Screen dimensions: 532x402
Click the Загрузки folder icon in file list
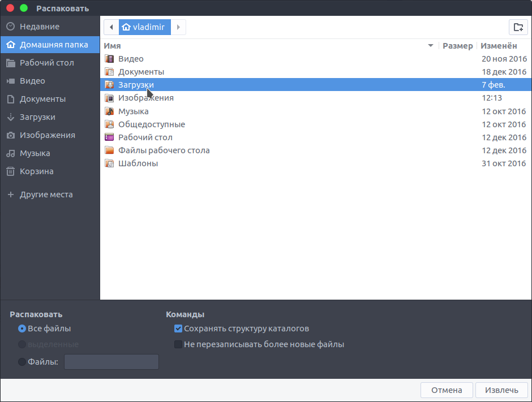tap(109, 85)
